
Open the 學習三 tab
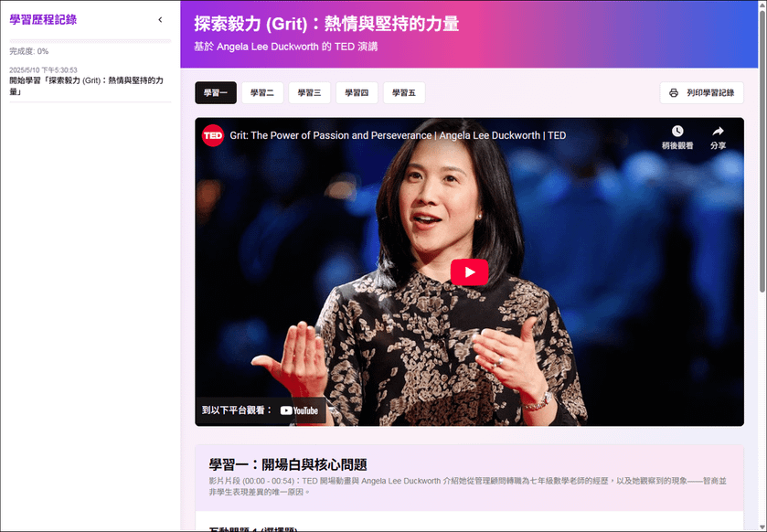pos(310,93)
